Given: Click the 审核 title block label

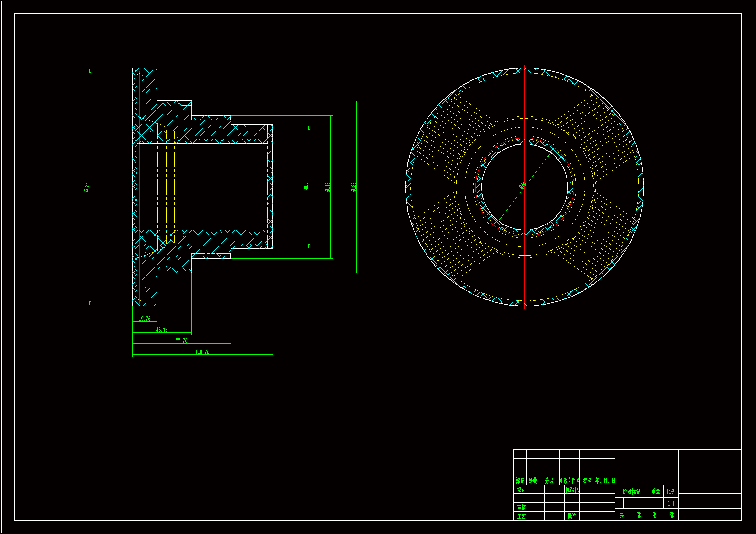Looking at the screenshot, I should click(521, 507).
